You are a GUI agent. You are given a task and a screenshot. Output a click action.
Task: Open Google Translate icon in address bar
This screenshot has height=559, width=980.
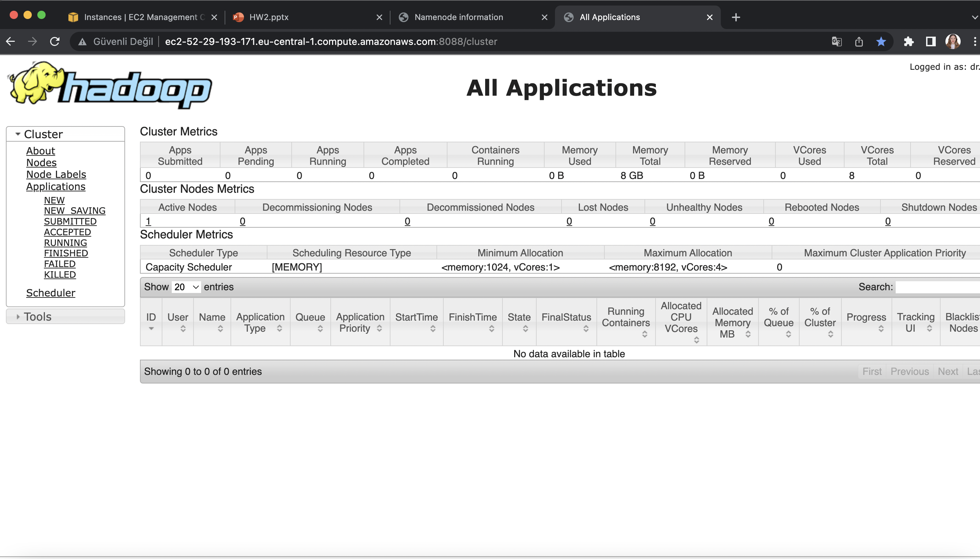[x=837, y=41]
